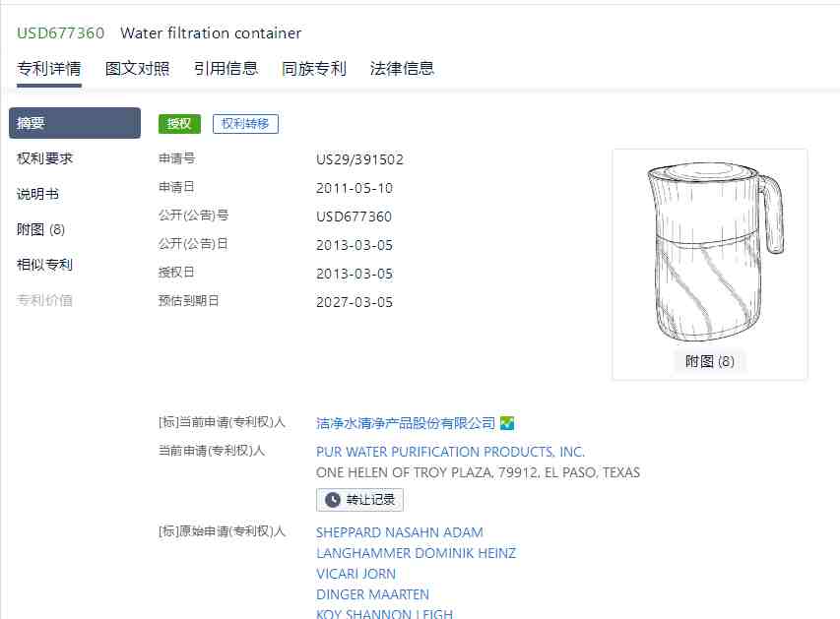Open the 图文对照 tab

[x=137, y=69]
